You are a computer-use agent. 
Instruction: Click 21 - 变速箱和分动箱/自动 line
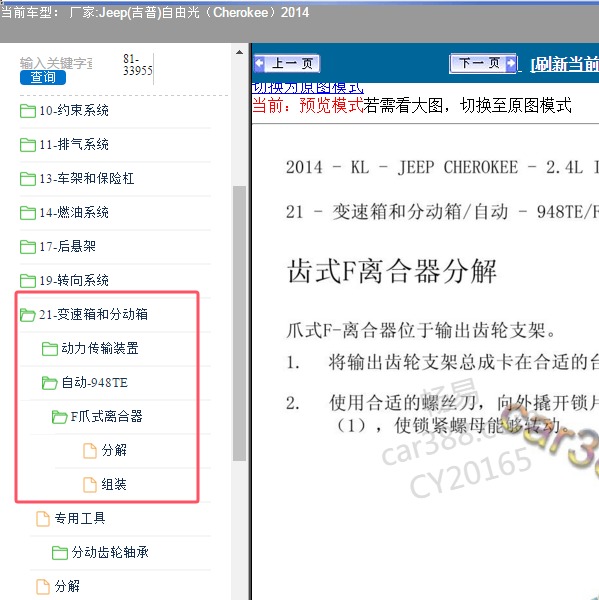(442, 212)
